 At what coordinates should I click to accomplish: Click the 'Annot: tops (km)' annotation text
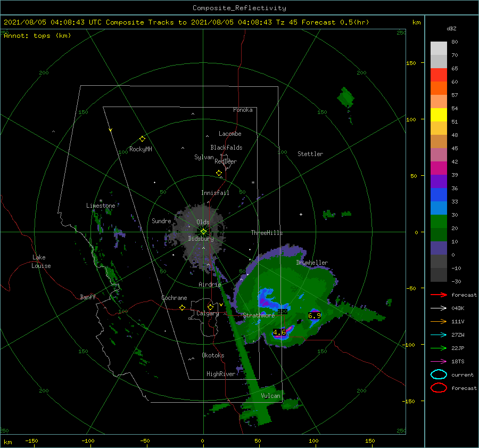coord(37,36)
